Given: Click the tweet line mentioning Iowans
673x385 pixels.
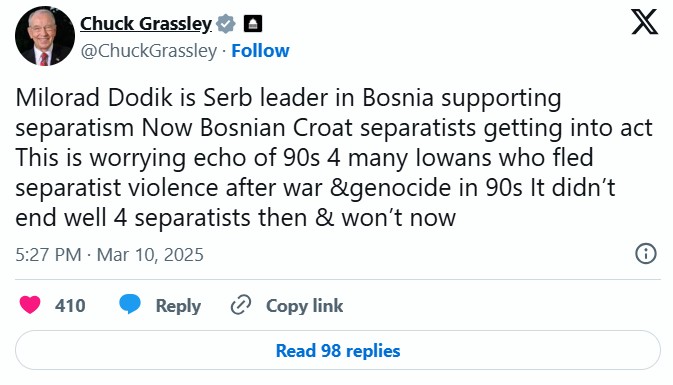Looking at the screenshot, I should pos(304,158).
